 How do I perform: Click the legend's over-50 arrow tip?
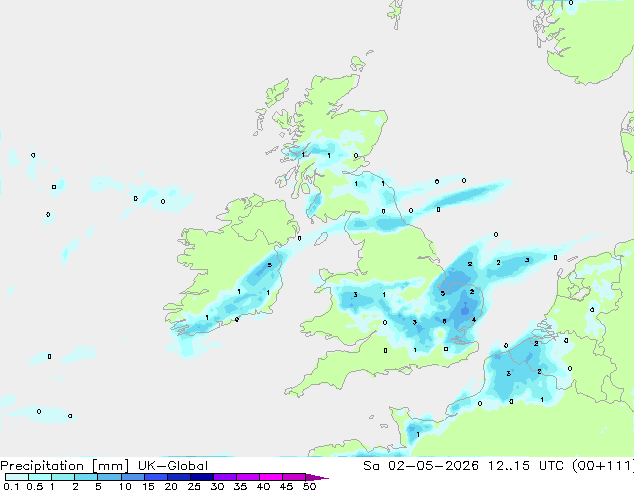point(317,477)
